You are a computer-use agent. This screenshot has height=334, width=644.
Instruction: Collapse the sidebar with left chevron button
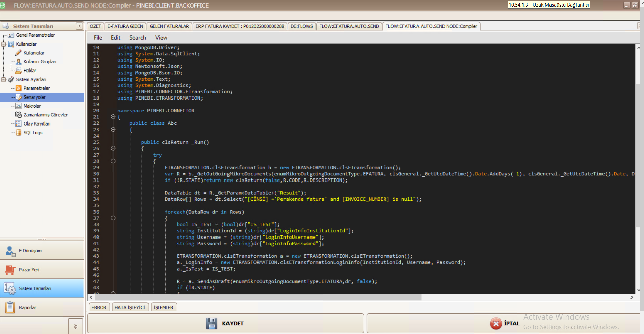pyautogui.click(x=79, y=26)
